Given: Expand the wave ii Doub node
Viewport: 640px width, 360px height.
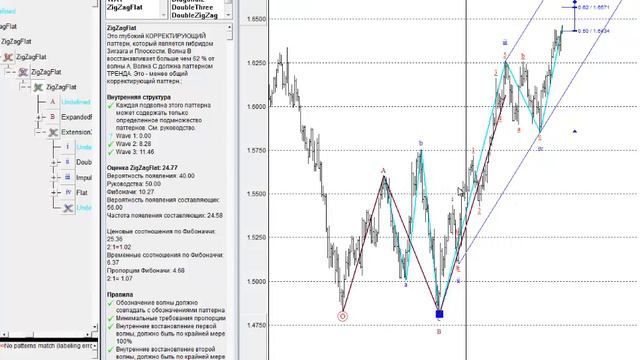Looking at the screenshot, I should pos(53,162).
